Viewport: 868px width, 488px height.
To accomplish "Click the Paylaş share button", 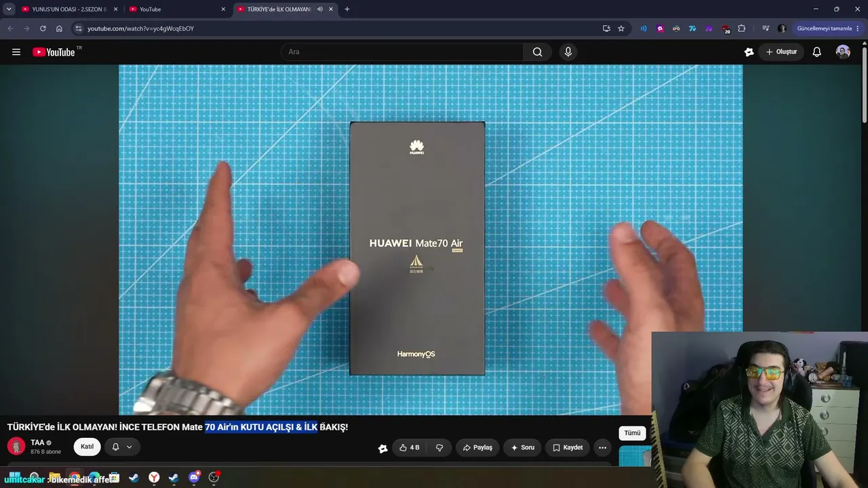I will click(477, 447).
